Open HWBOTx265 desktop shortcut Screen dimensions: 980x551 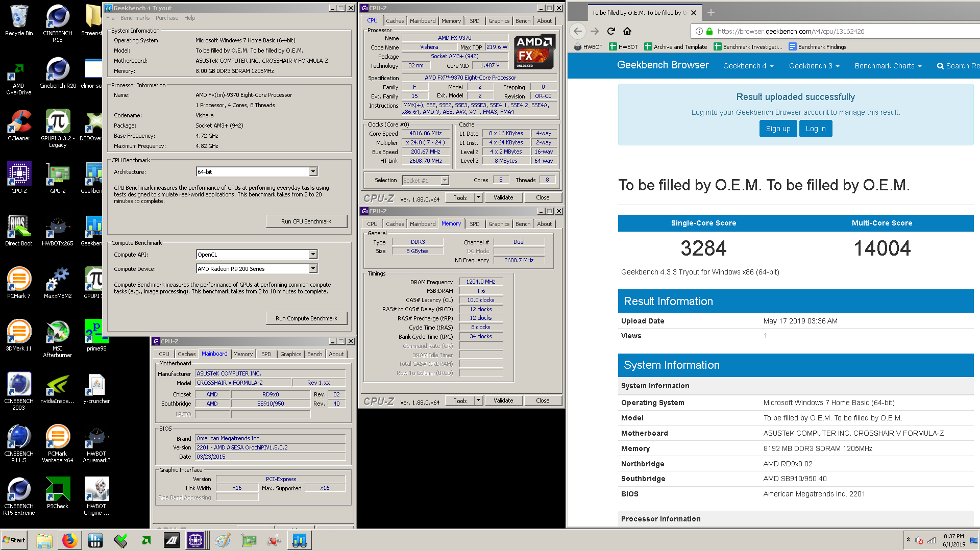[58, 230]
